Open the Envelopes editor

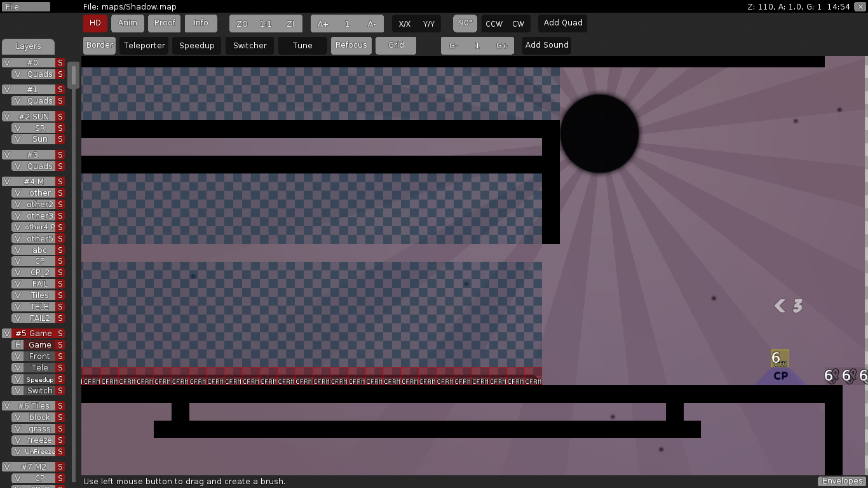tap(841, 481)
